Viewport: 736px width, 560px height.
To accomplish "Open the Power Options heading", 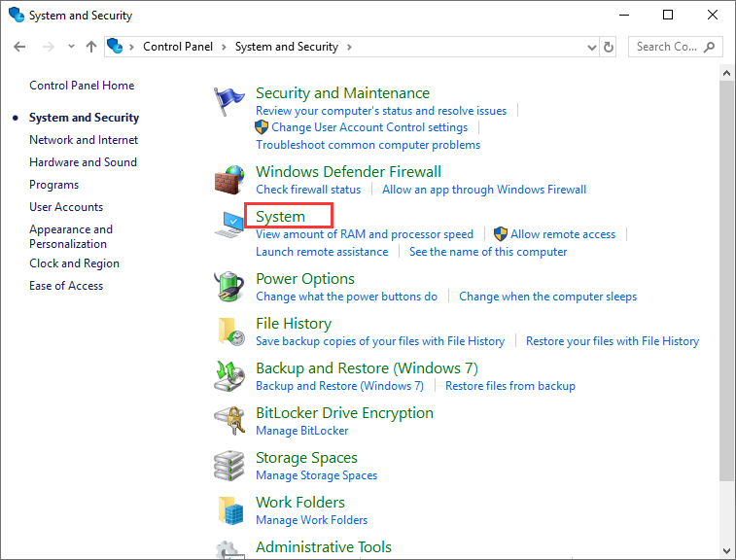I will pos(305,279).
